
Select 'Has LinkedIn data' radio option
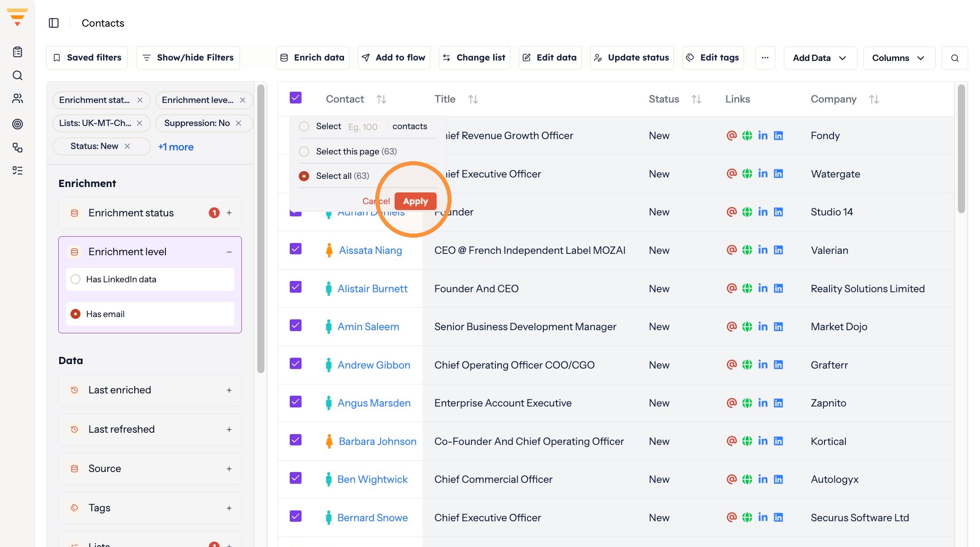[76, 279]
